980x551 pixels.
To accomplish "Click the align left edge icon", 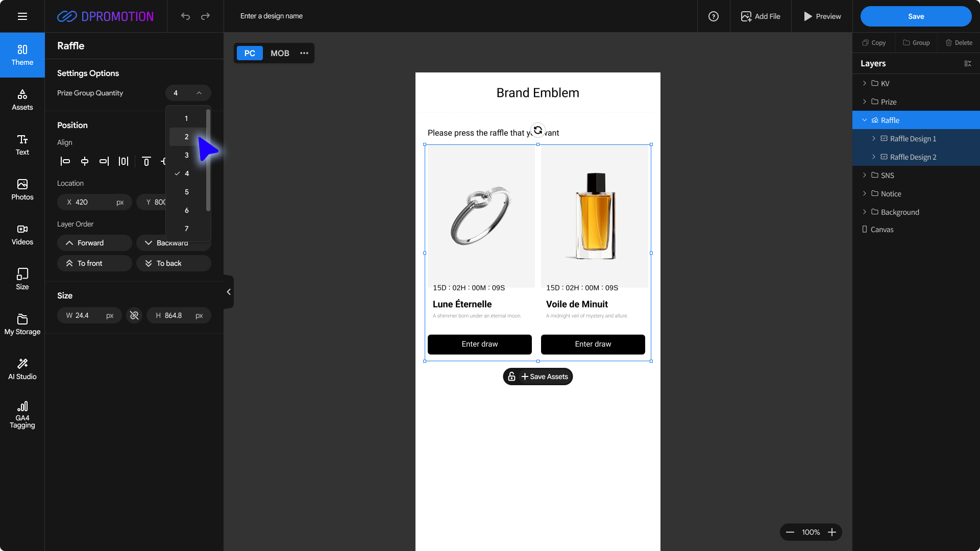I will [65, 161].
